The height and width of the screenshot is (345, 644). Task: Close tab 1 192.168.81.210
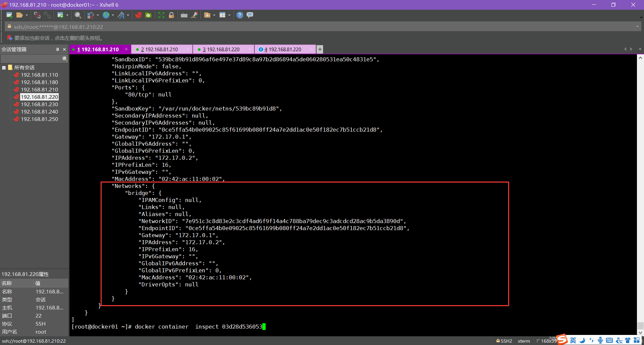point(126,49)
